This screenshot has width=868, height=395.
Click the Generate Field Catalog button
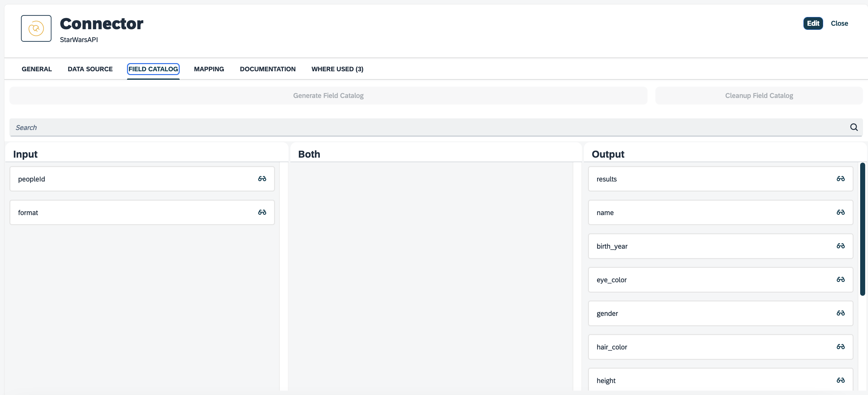coord(328,95)
